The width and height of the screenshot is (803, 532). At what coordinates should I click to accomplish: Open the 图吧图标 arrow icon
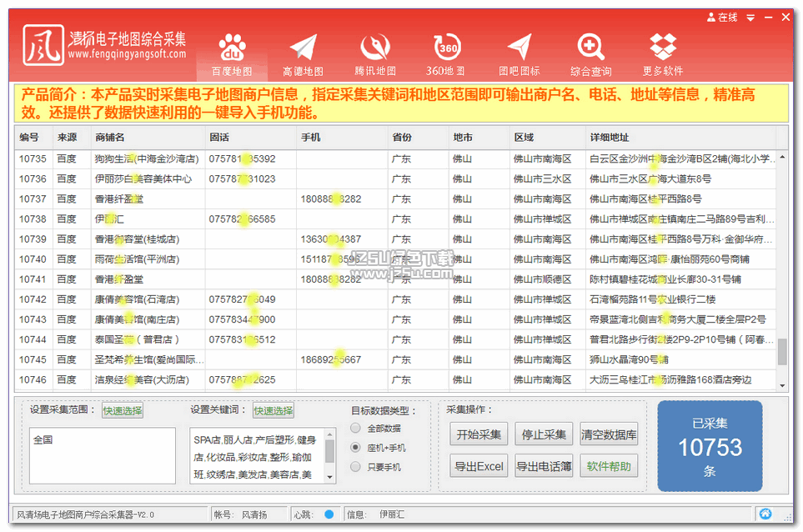click(519, 55)
